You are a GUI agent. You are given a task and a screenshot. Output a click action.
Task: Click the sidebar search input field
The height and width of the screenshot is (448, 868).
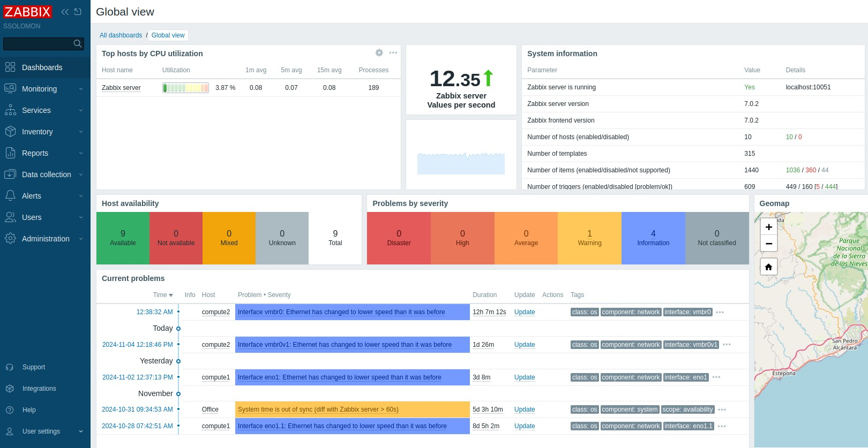(36, 43)
